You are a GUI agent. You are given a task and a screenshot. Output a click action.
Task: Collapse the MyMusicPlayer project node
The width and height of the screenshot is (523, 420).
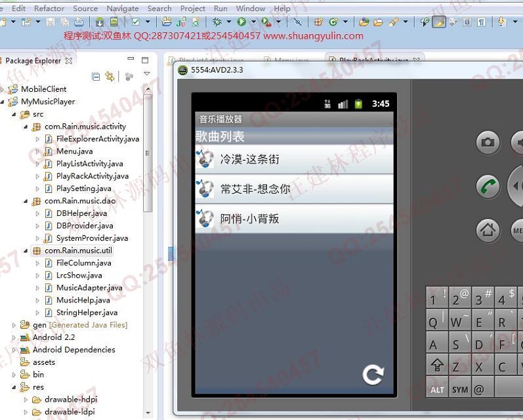coord(2,102)
